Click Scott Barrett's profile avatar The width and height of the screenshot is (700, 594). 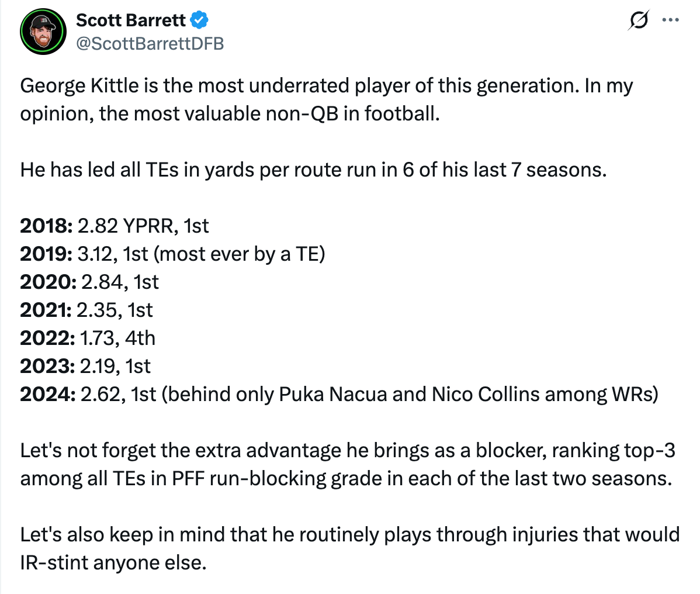43,32
